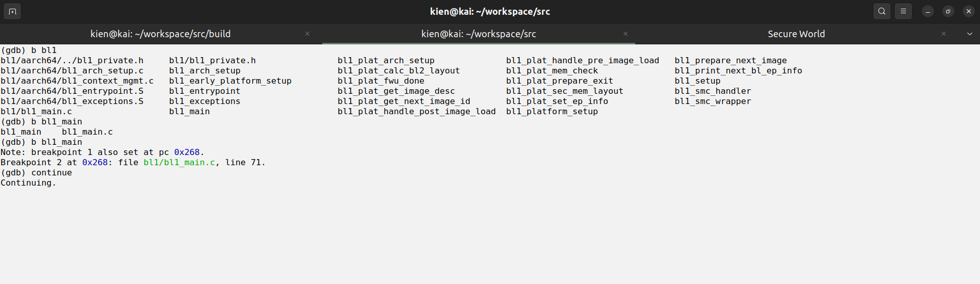Switch to the ~/workspace/src/build tab
This screenshot has width=980, height=284.
coord(160,34)
